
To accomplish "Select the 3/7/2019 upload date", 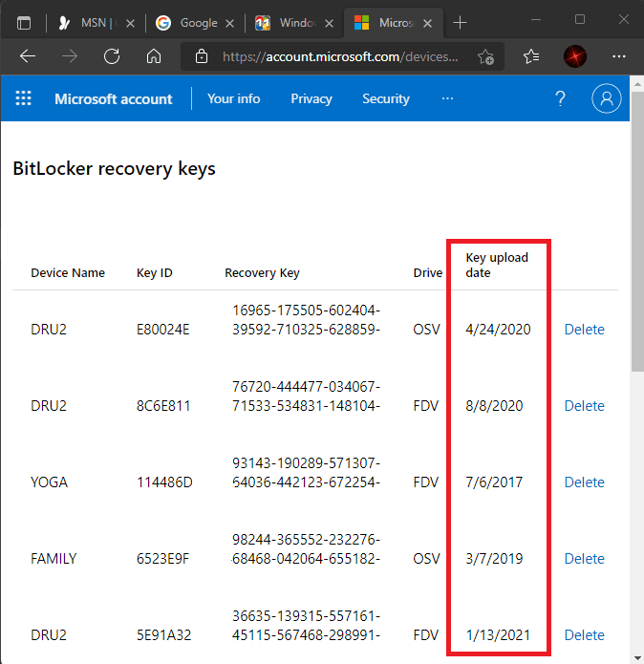I will (494, 559).
